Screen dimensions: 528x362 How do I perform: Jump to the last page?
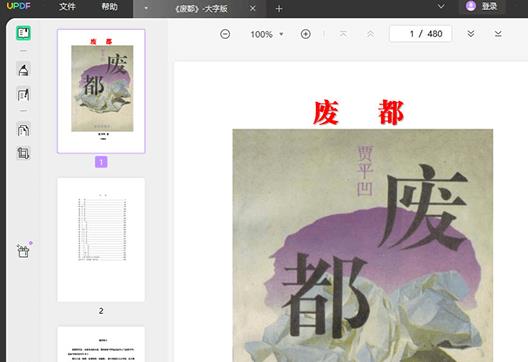(498, 34)
